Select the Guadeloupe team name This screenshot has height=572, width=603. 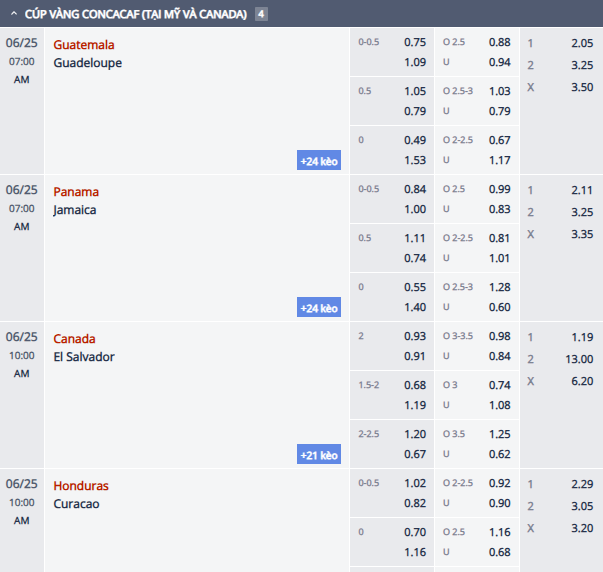pyautogui.click(x=88, y=63)
